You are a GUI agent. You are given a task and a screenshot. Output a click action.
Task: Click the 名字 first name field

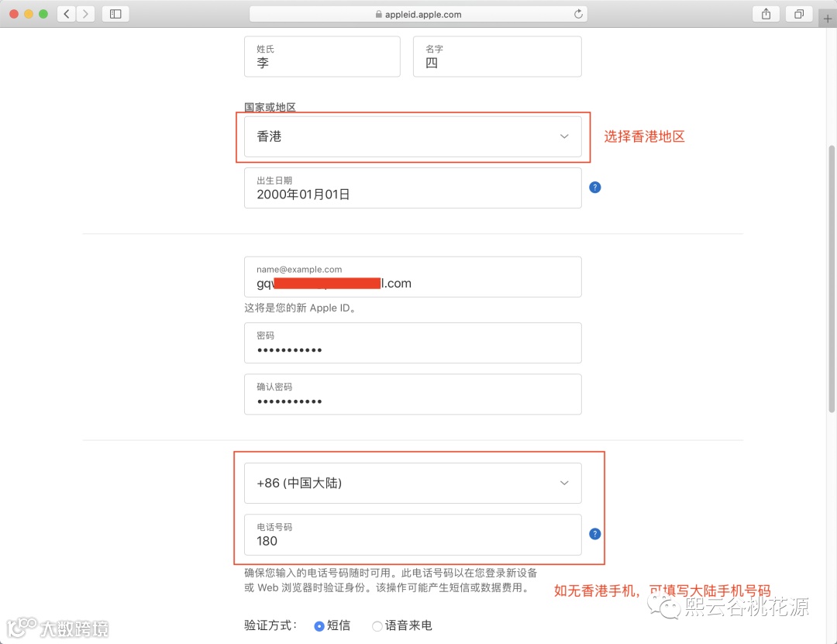pos(497,57)
